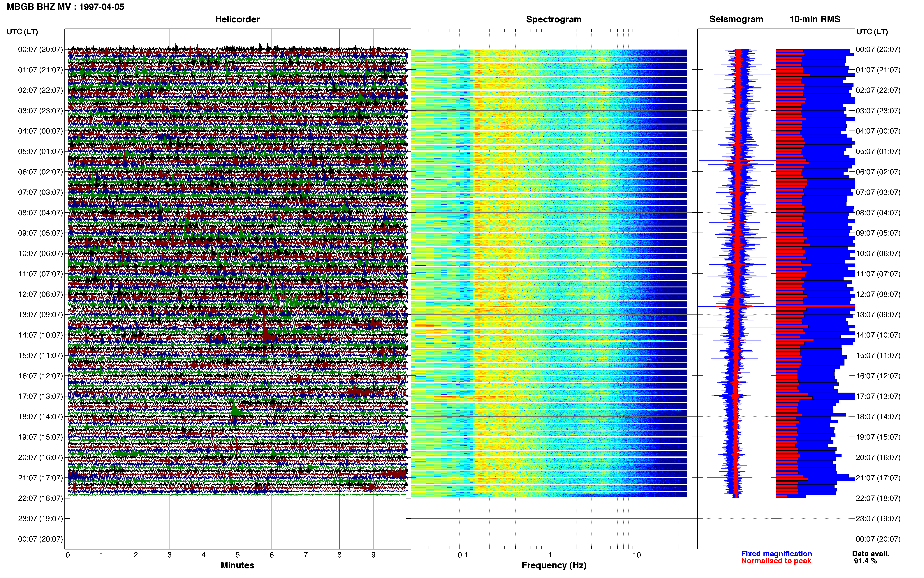Viewport: 924px width, 578px height.
Task: Click the 'Frequency (Hz)' axis label
Action: (554, 565)
